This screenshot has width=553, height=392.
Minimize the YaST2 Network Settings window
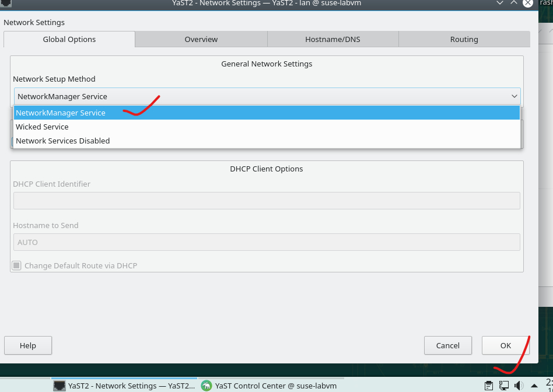click(x=500, y=3)
